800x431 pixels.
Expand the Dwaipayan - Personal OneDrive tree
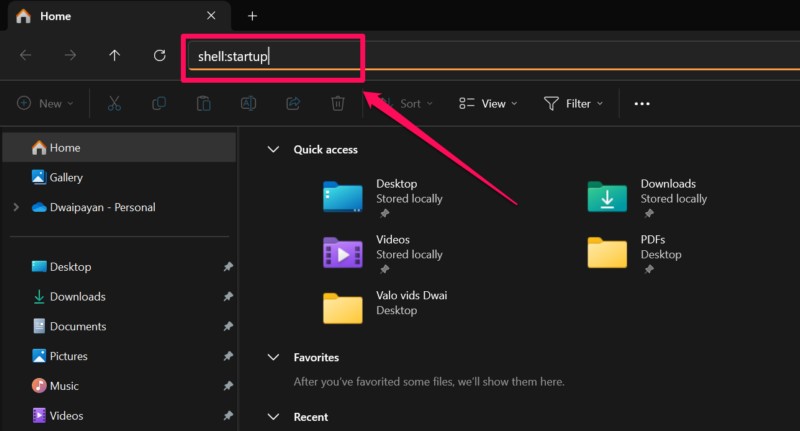16,207
